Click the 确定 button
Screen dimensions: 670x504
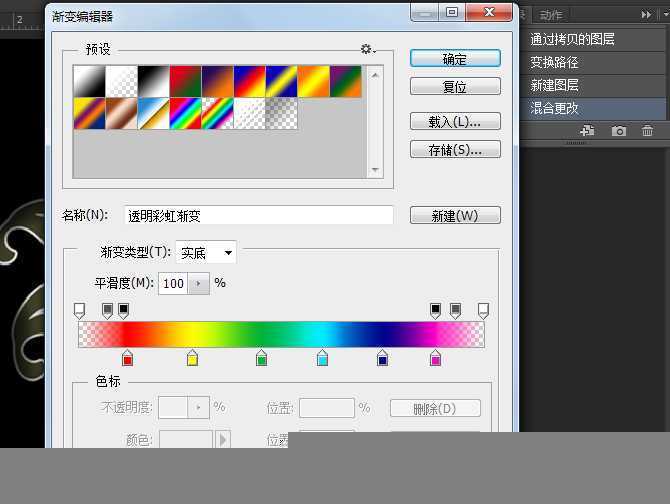click(x=455, y=59)
